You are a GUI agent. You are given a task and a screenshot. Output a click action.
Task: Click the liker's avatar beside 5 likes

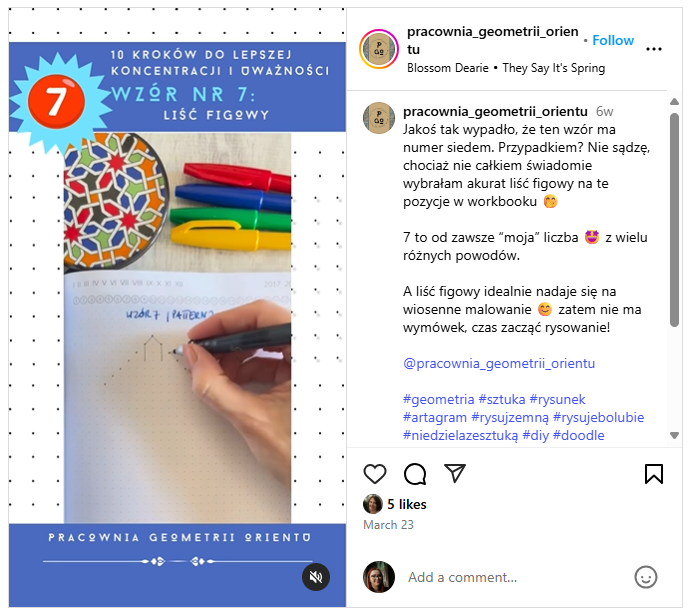(x=372, y=504)
